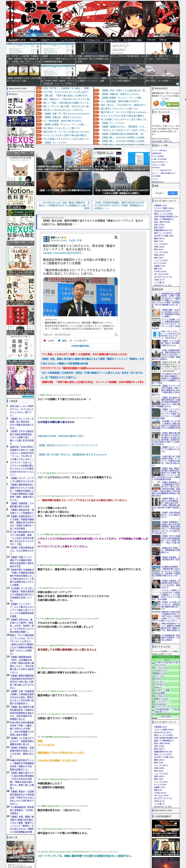Click the Google search input field
This screenshot has height=868, width=186.
click(159, 193)
